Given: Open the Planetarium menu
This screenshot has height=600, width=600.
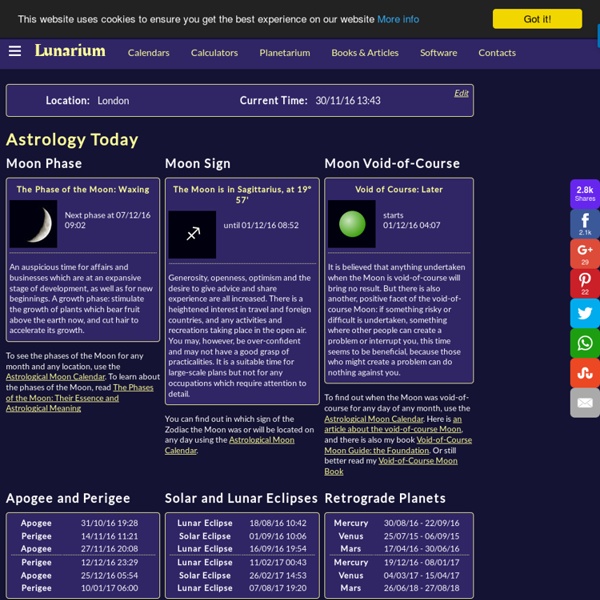Looking at the screenshot, I should [284, 53].
